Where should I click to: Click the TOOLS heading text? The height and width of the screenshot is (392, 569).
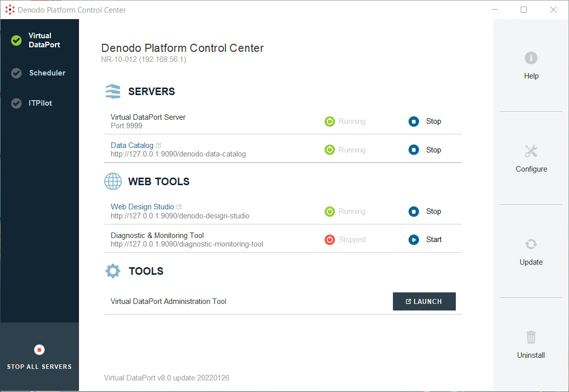click(x=146, y=271)
